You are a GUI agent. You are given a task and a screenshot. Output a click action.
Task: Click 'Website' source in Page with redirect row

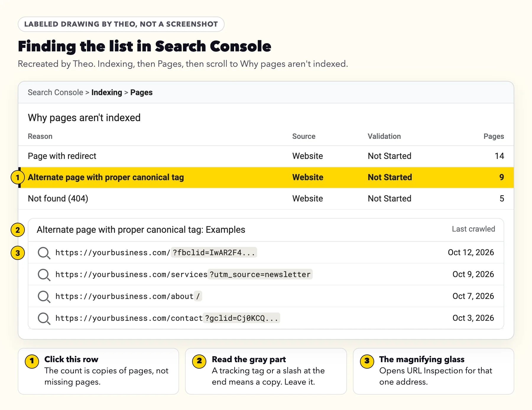pyautogui.click(x=308, y=156)
